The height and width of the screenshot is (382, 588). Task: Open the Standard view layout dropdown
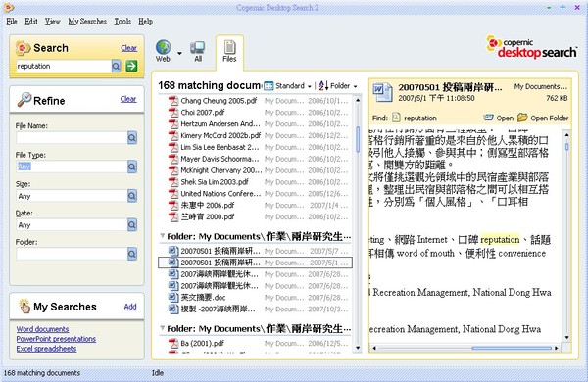pyautogui.click(x=288, y=86)
